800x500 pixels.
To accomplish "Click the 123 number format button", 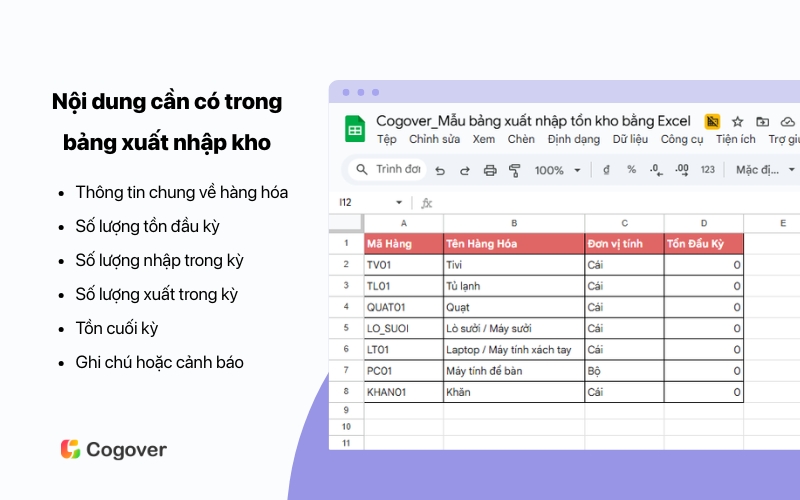I will coord(708,170).
